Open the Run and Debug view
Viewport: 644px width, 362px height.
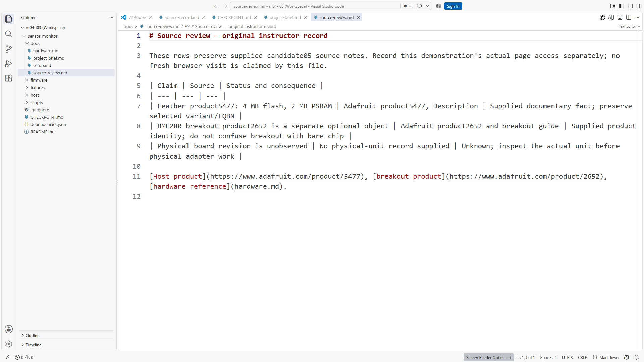point(9,64)
